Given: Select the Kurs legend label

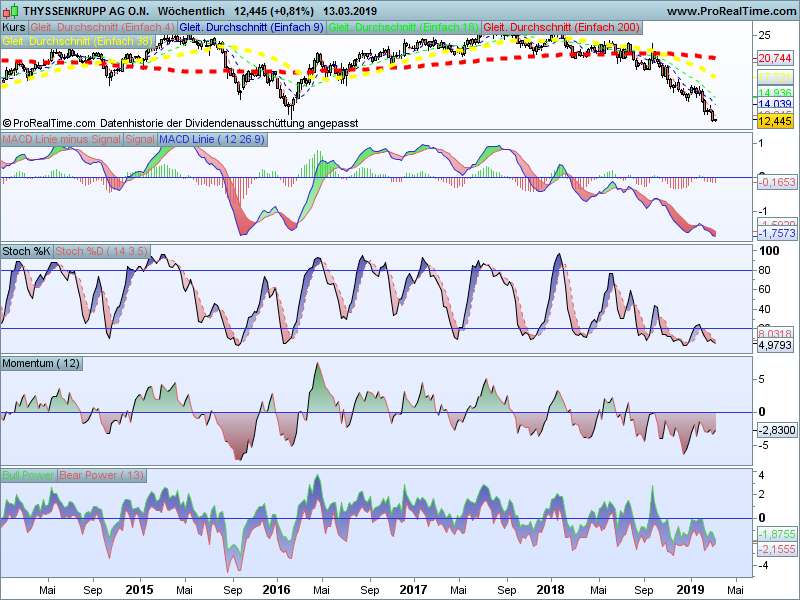Looking at the screenshot, I should pyautogui.click(x=14, y=27).
